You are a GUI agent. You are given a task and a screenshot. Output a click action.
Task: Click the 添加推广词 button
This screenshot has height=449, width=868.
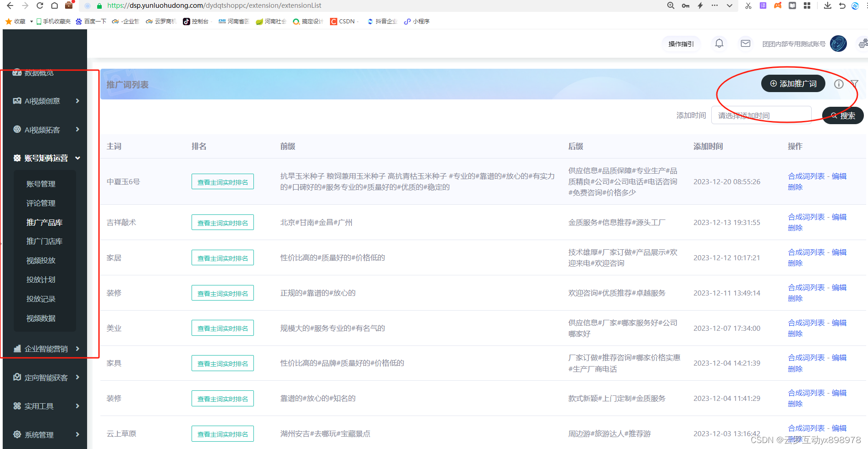[793, 83]
